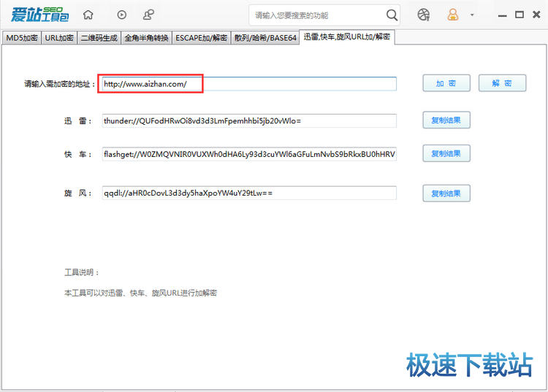This screenshot has height=392, width=548.
Task: Maximize the window
Action: pyautogui.click(x=520, y=15)
